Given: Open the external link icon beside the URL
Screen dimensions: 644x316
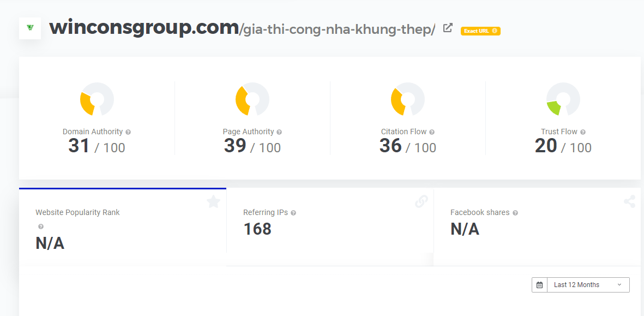Looking at the screenshot, I should tap(448, 28).
